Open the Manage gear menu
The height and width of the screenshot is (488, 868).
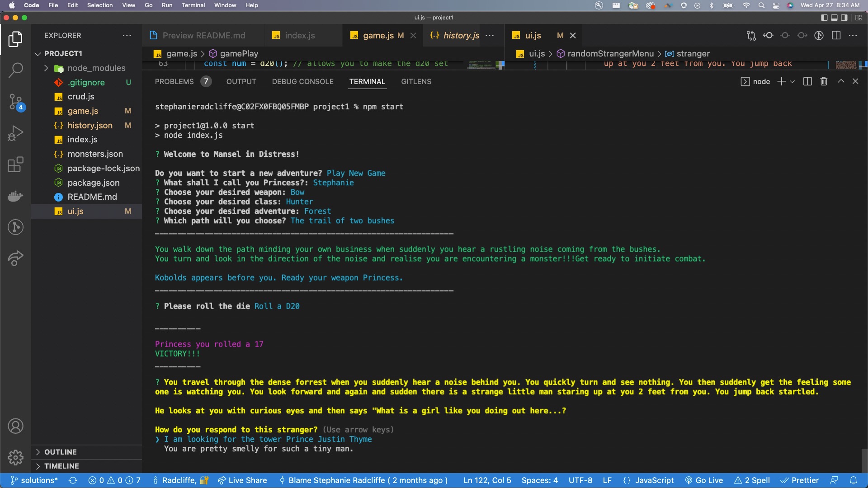click(15, 457)
